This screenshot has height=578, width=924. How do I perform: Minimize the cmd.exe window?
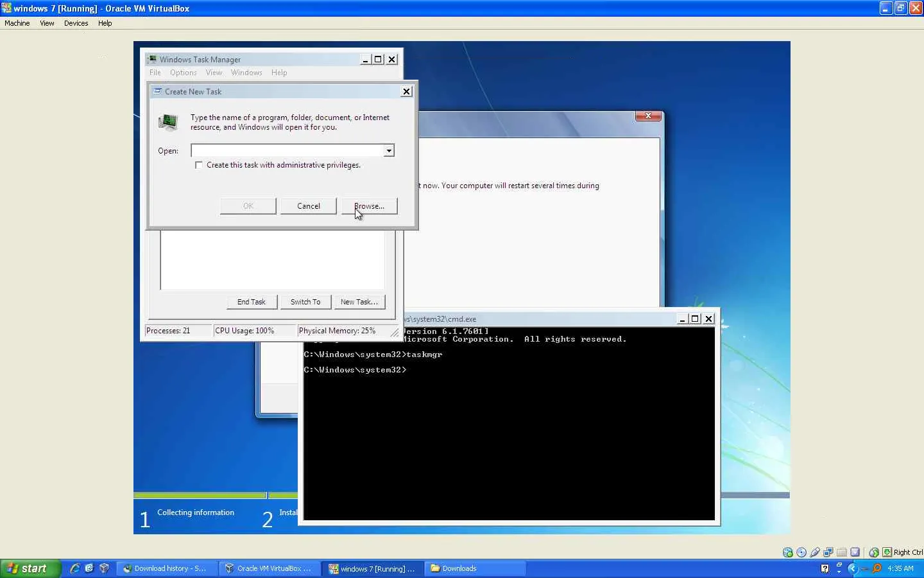pyautogui.click(x=683, y=319)
